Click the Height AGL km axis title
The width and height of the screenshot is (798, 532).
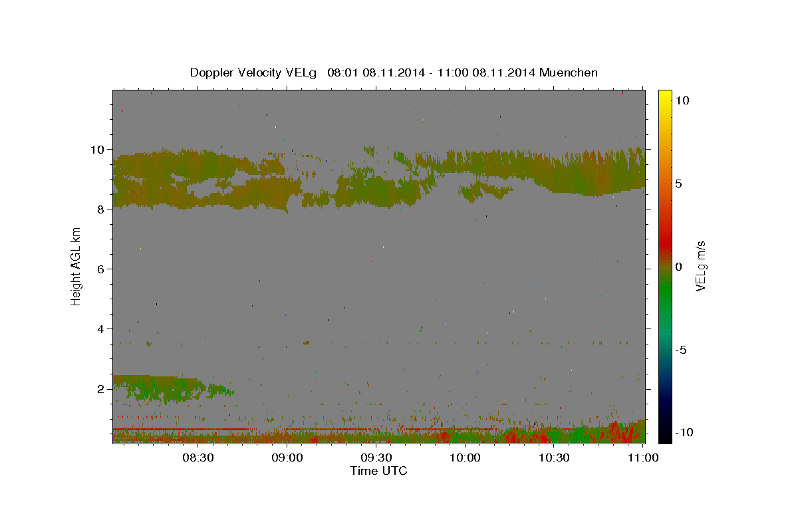pyautogui.click(x=76, y=267)
